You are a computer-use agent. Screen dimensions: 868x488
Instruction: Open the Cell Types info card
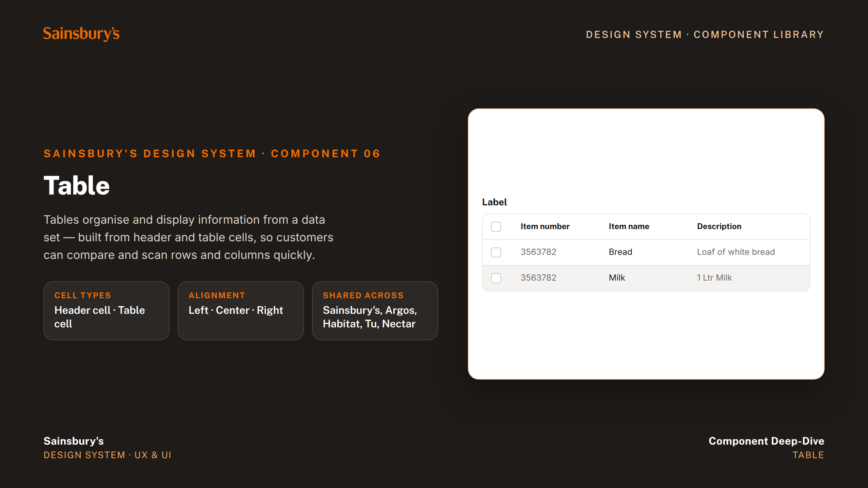point(106,311)
